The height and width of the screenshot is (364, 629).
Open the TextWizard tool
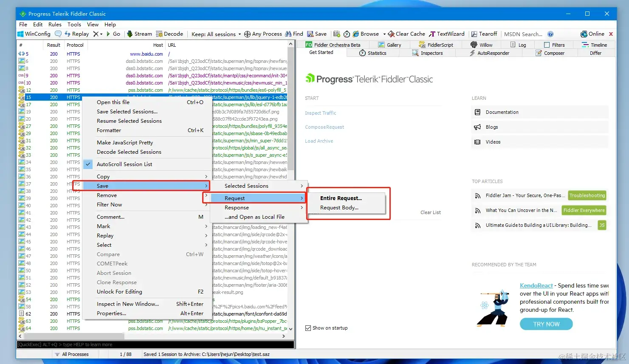coord(447,34)
